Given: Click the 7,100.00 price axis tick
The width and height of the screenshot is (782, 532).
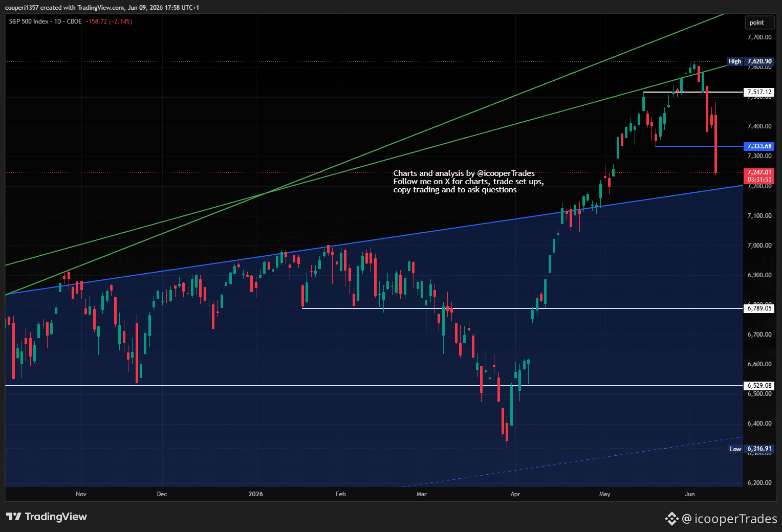Looking at the screenshot, I should [759, 216].
